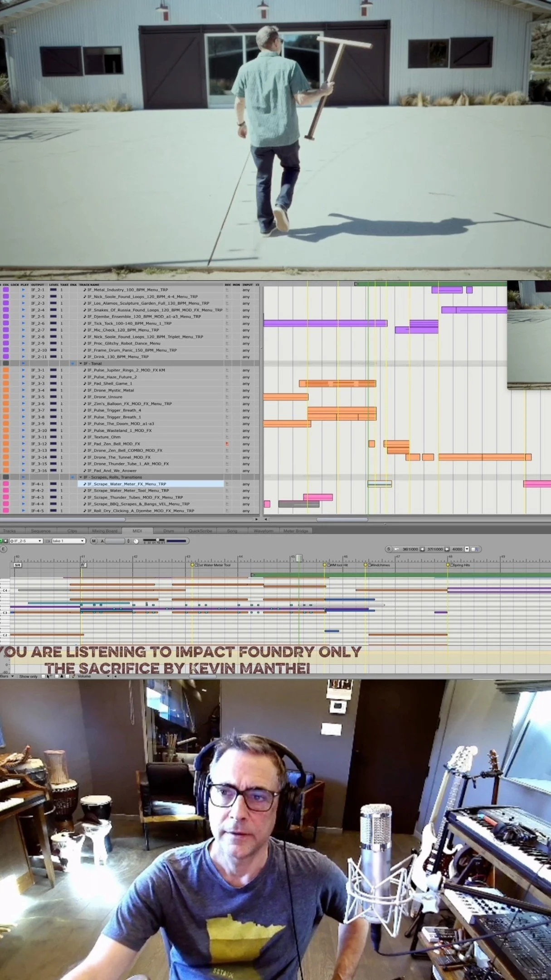Toggle play-enable arrow of IF - Tonal folder
The height and width of the screenshot is (980, 551).
[24, 363]
